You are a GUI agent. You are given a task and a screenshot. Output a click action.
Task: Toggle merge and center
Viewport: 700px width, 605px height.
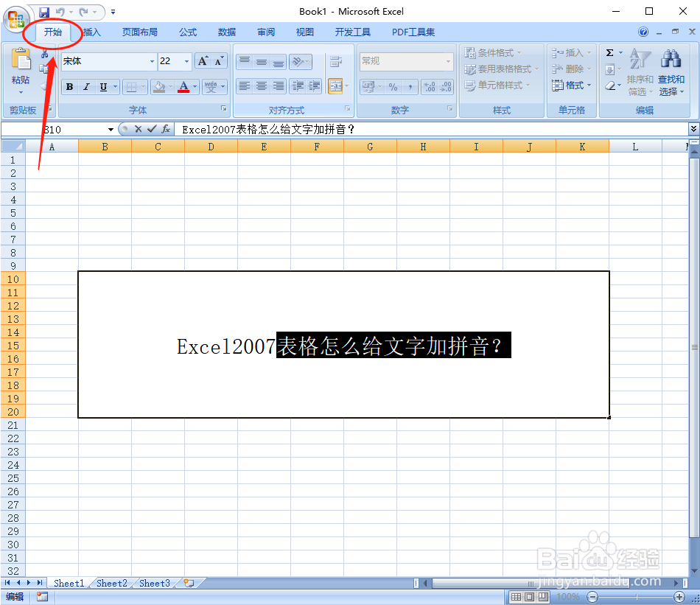click(335, 85)
